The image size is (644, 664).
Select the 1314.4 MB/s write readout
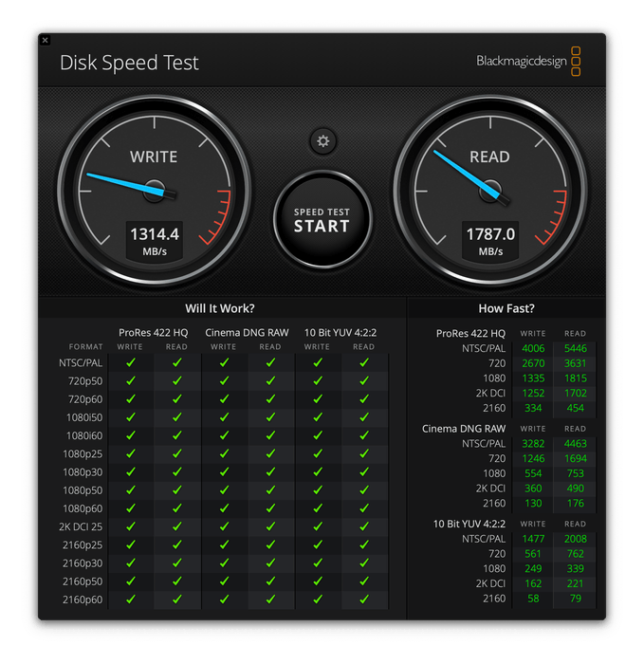coord(154,240)
